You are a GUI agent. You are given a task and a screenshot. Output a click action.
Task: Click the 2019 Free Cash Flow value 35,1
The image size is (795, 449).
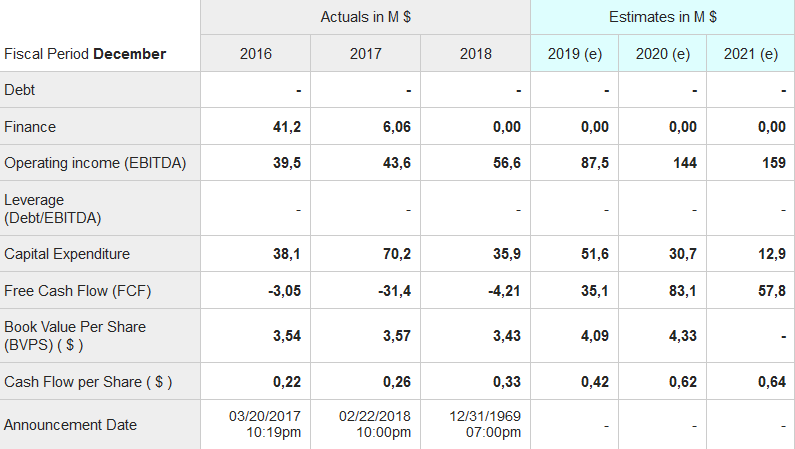(x=595, y=291)
